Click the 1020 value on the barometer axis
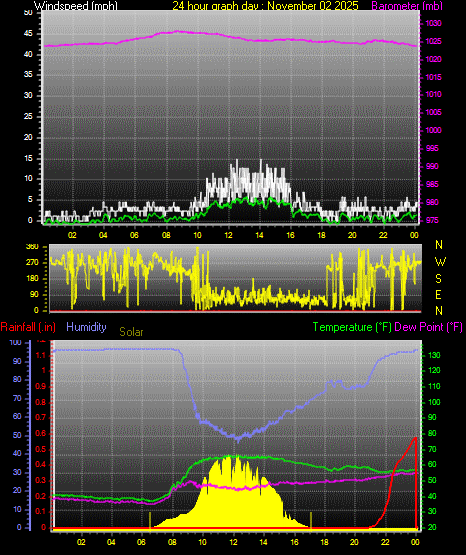 (433, 59)
